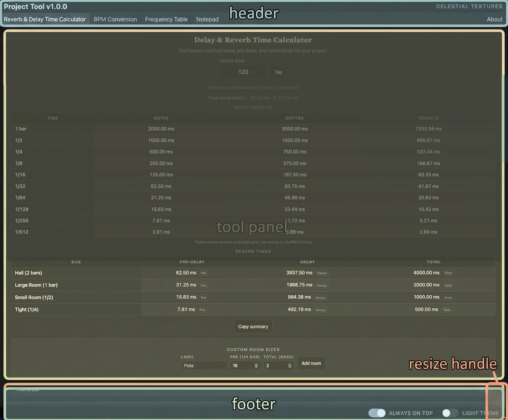Click the Pre badge in Hall (2 bars) row
Viewport: 508px width, 420px height.
point(203,273)
